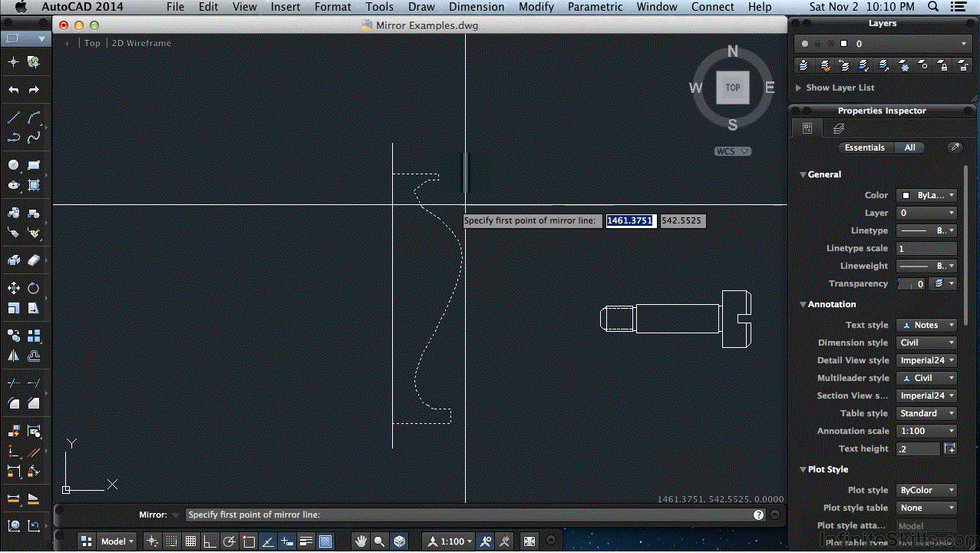Expand the Show Layer List triangle
Screen dimensions: 980x553
click(x=799, y=88)
